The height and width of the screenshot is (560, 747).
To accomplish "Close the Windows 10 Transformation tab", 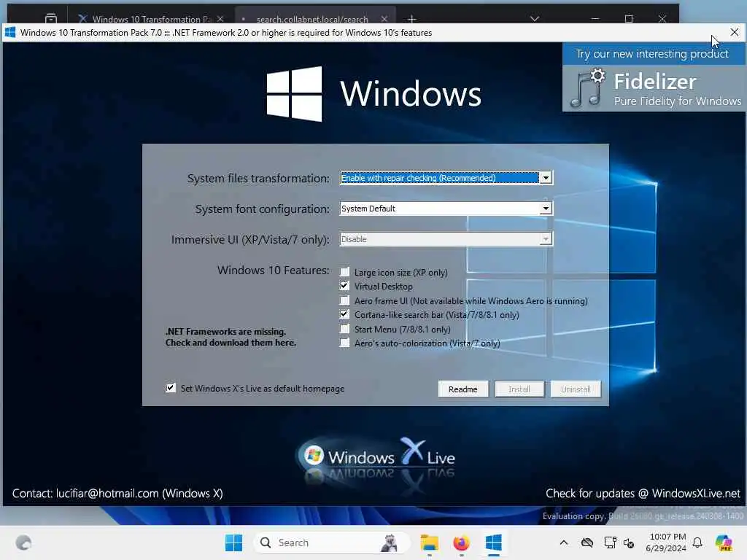I will click(x=220, y=19).
